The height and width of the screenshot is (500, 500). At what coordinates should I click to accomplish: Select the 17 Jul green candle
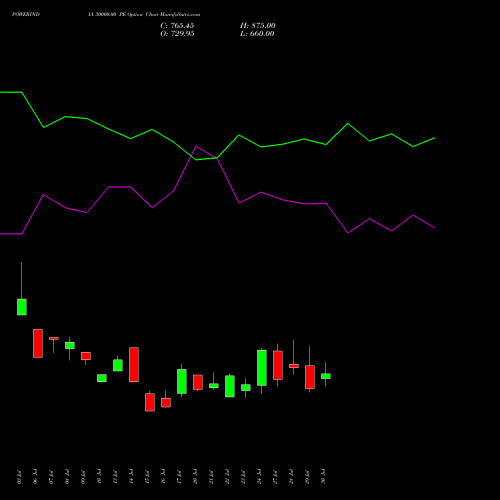[182, 381]
